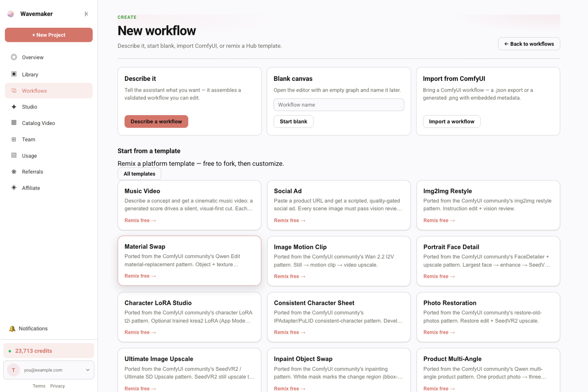
Task: Click the Catalog Video grid icon
Action: (x=14, y=123)
